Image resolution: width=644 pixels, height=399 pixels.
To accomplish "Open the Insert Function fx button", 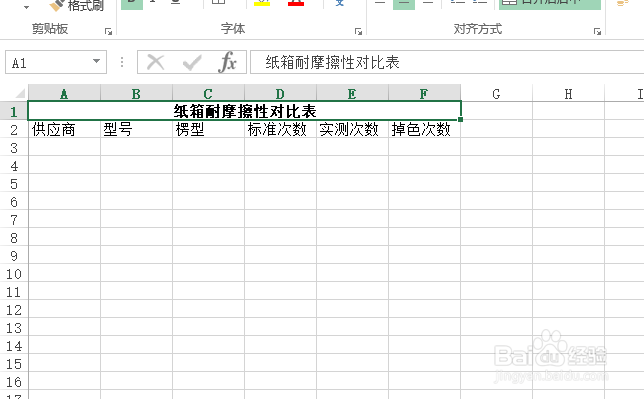I will pos(228,62).
